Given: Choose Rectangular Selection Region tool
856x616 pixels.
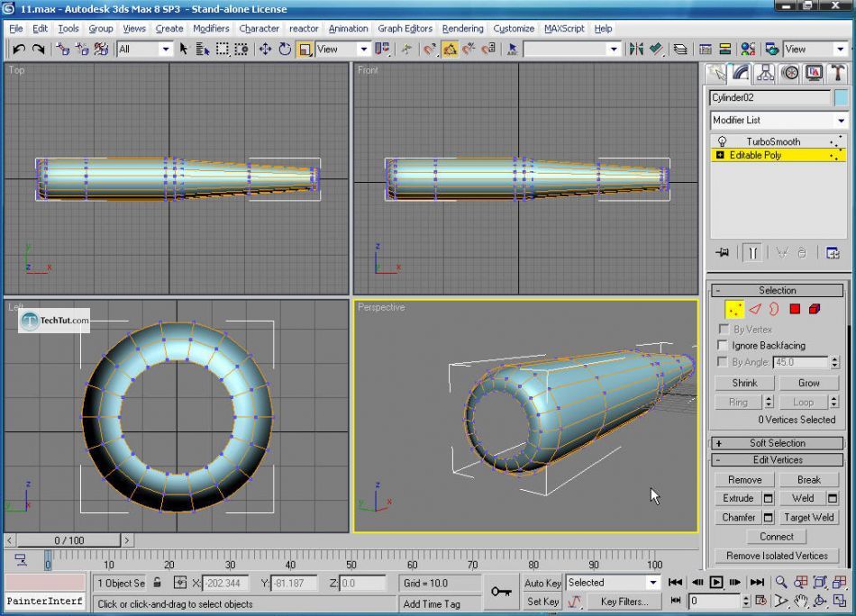Looking at the screenshot, I should pos(223,50).
